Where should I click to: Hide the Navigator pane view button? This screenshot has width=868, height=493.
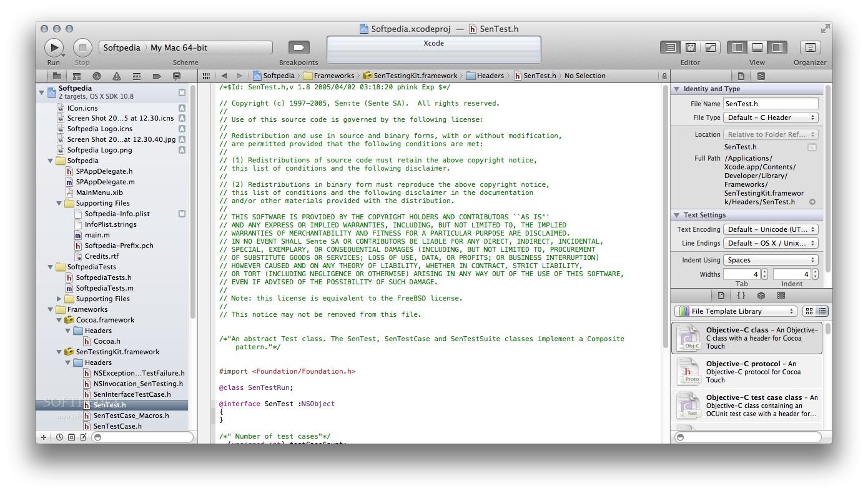click(737, 47)
